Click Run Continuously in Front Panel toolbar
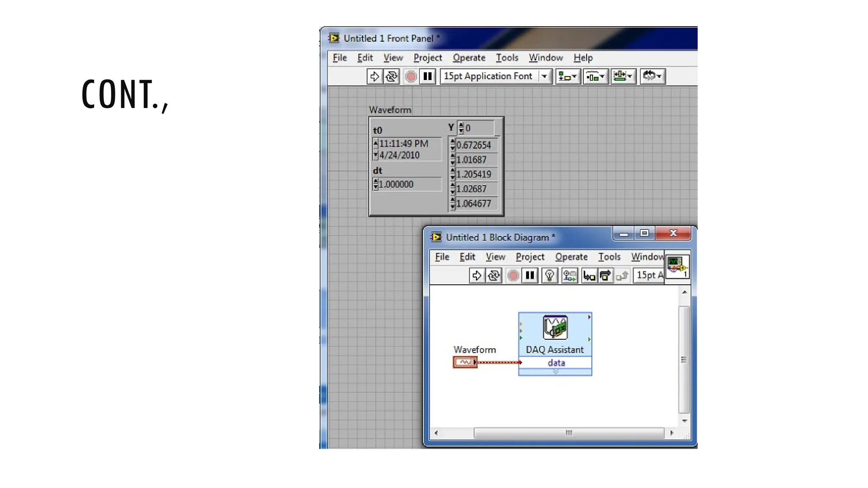This screenshot has height=488, width=868. (x=392, y=77)
